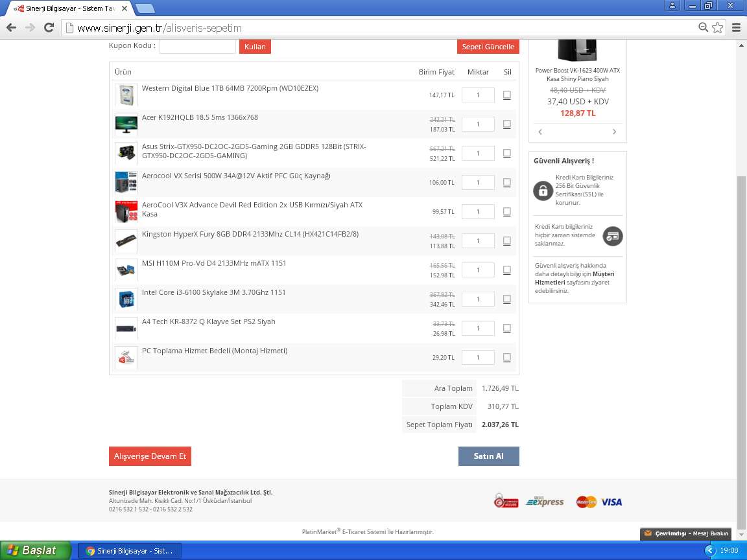747x560 pixels.
Task: Open the Chrome menu (three lines icon)
Action: pos(736,28)
